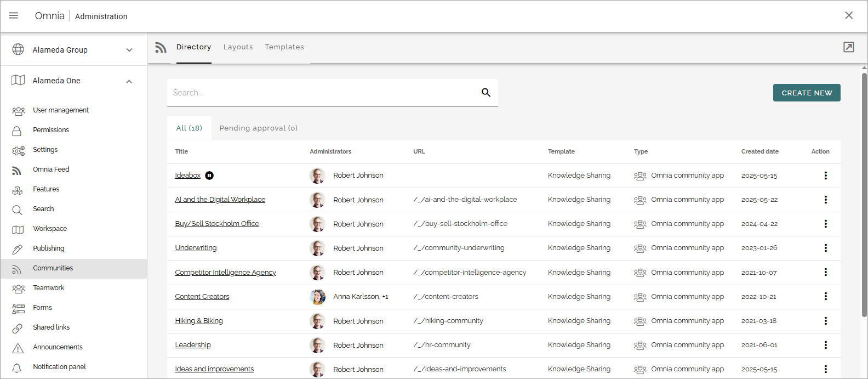The width and height of the screenshot is (868, 379).
Task: Open action menu for Hiking & Biking row
Action: point(826,321)
